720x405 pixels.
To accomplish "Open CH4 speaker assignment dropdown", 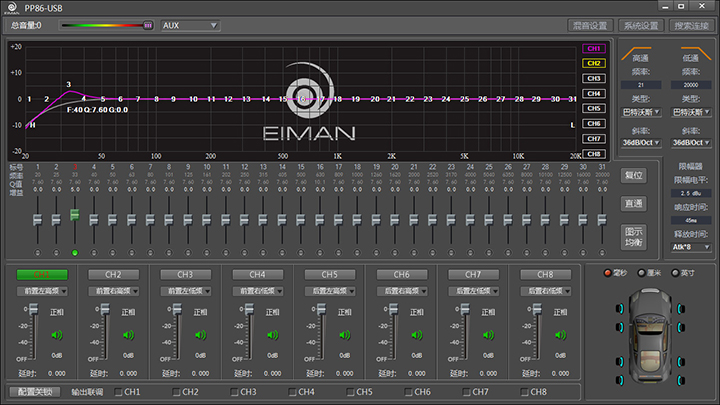I will pyautogui.click(x=258, y=291).
